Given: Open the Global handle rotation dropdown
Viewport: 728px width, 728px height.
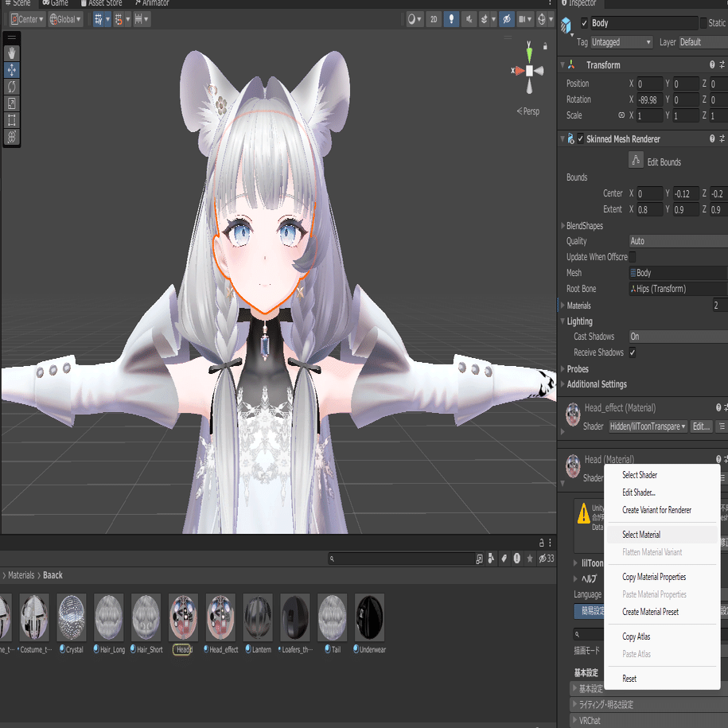Looking at the screenshot, I should point(65,19).
